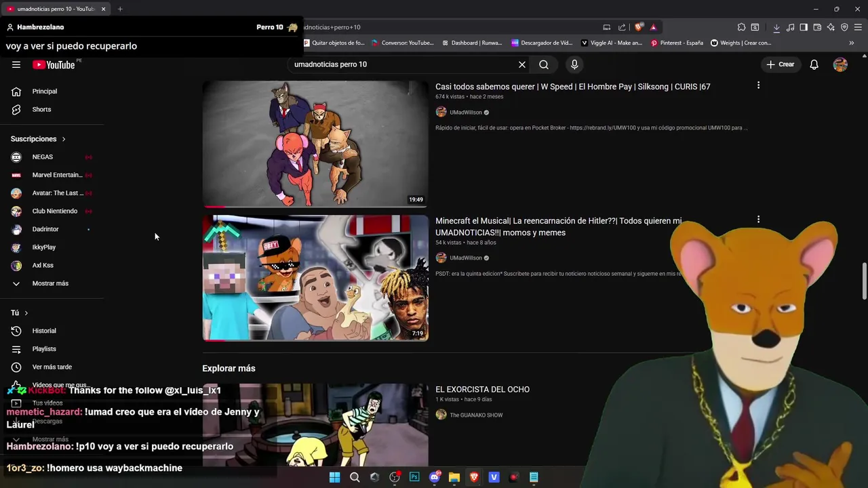Open Brave Wallet icon
Screen dimensions: 868x488
[817, 27]
